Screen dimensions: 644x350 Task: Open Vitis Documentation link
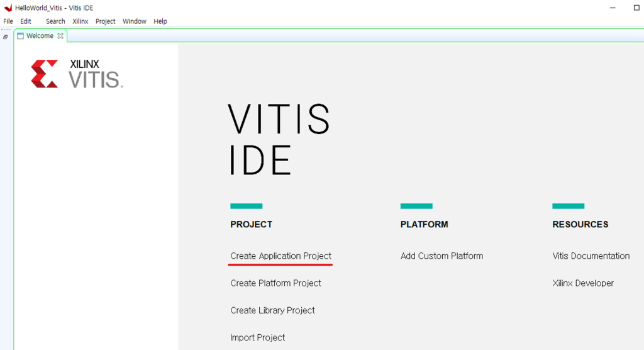coord(591,256)
